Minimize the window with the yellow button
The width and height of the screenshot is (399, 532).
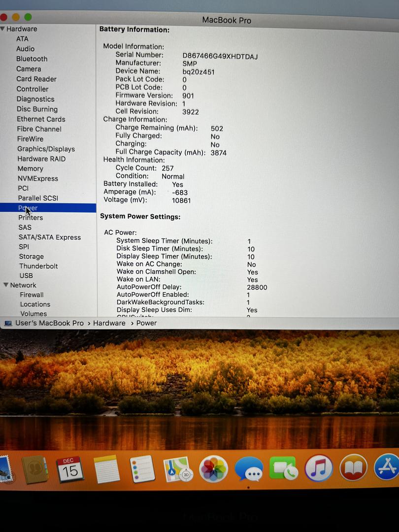coord(16,17)
